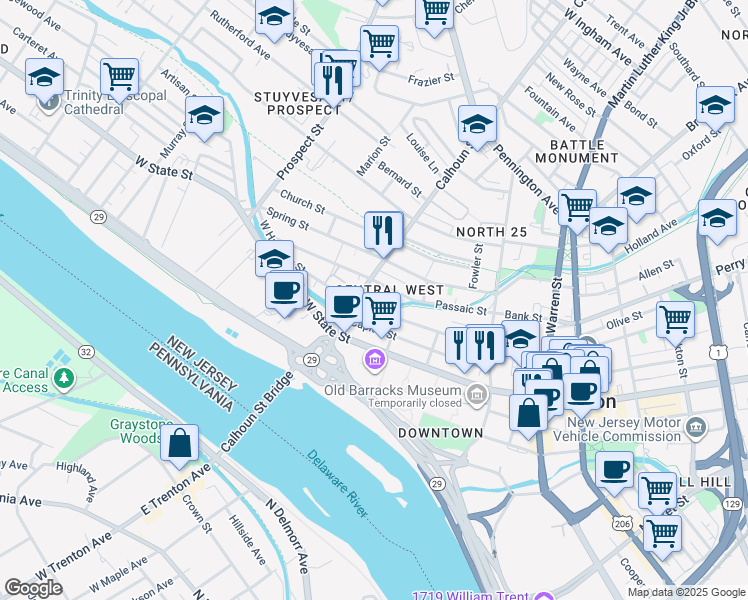Open the green park pin for Canal Access
The height and width of the screenshot is (600, 748).
pos(64,379)
